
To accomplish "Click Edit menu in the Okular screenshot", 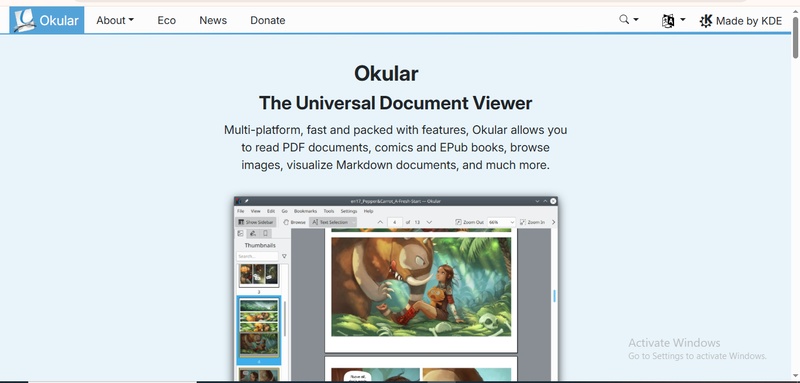I will tap(271, 211).
